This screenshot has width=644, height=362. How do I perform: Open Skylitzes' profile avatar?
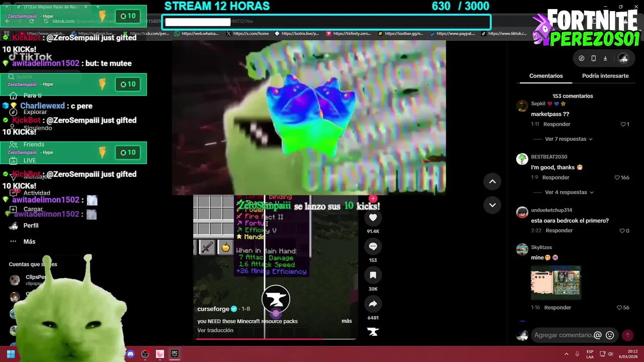(522, 249)
